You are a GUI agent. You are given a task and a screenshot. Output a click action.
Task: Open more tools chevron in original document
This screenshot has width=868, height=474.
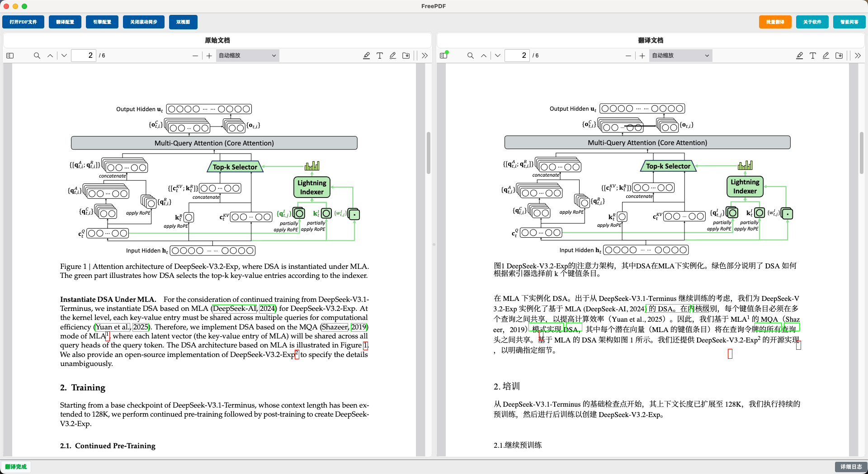pos(425,56)
